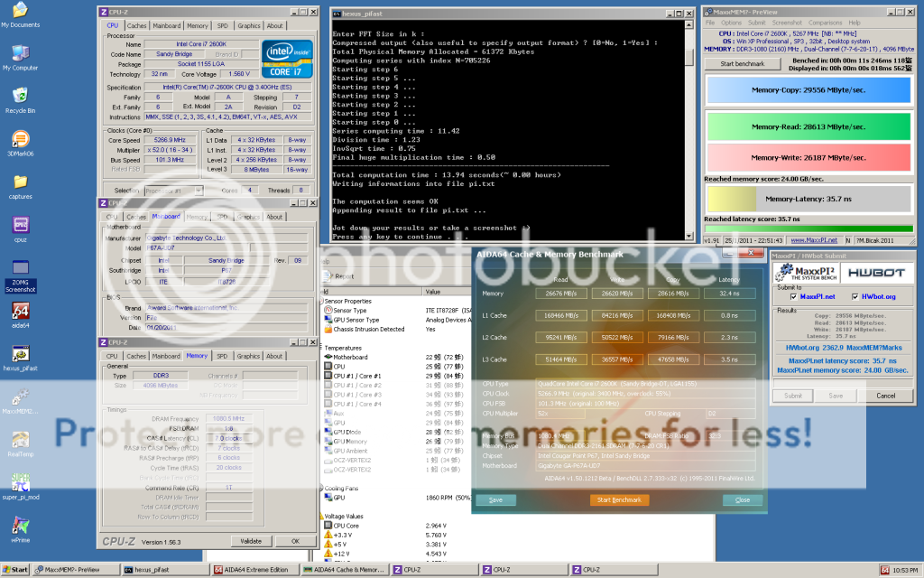
Task: Click the ZOMG Screenshot desktop icon
Action: 20,276
